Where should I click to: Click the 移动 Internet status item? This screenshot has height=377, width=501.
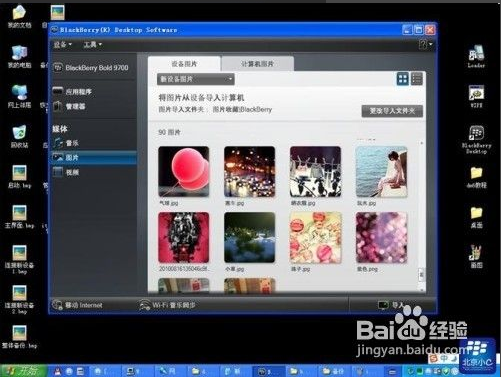click(x=78, y=305)
